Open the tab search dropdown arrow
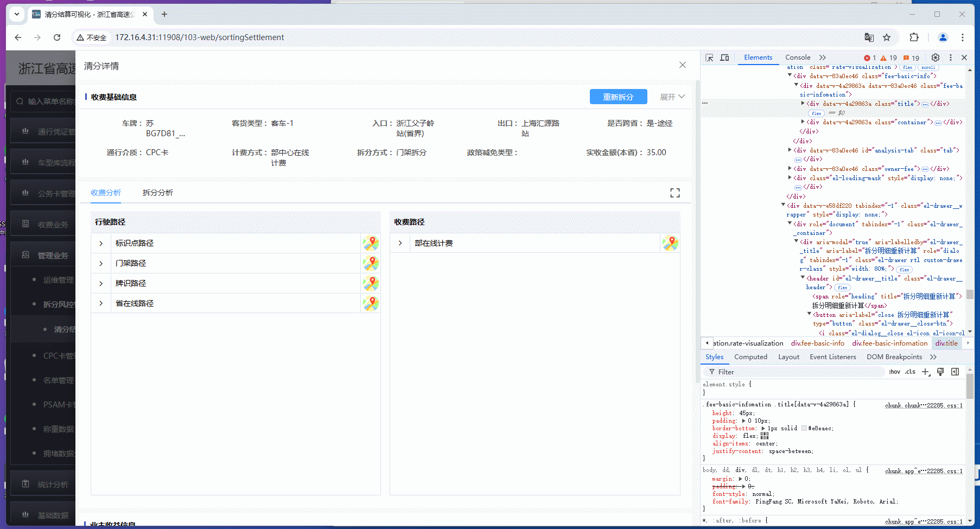The height and width of the screenshot is (529, 980). point(17,14)
